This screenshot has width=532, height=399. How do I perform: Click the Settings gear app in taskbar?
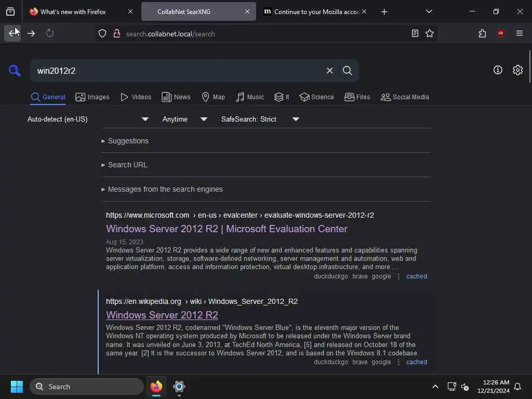point(179,387)
